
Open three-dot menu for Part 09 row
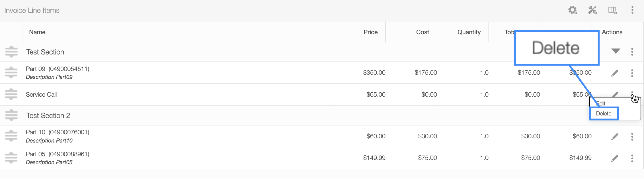(x=632, y=73)
